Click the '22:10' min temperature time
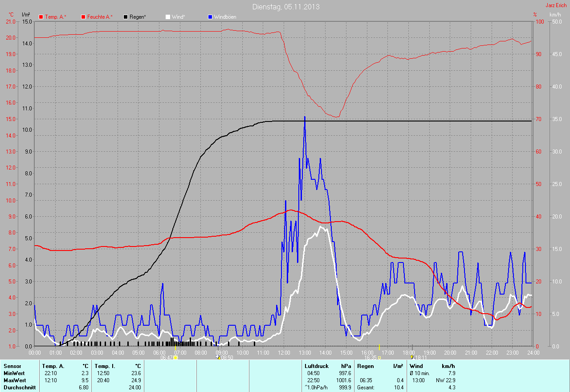The width and height of the screenshot is (570, 392). point(51,373)
